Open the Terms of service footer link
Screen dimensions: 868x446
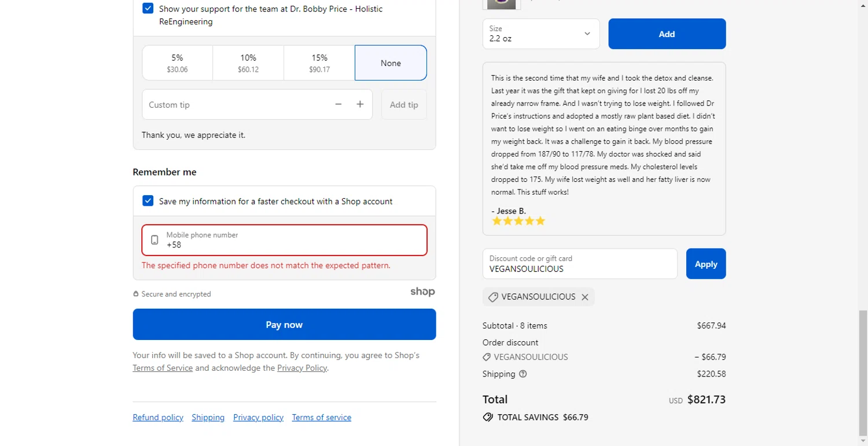pyautogui.click(x=322, y=417)
